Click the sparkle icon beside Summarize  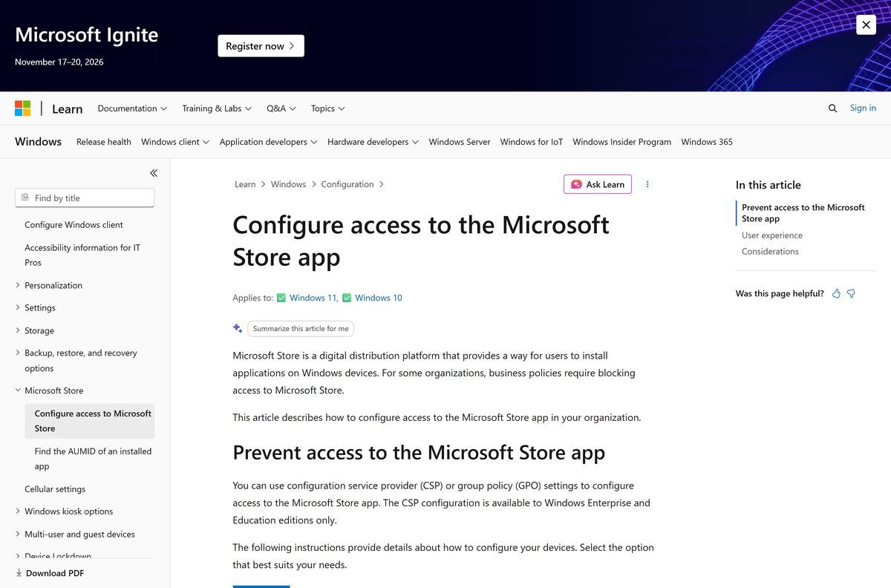click(x=238, y=328)
